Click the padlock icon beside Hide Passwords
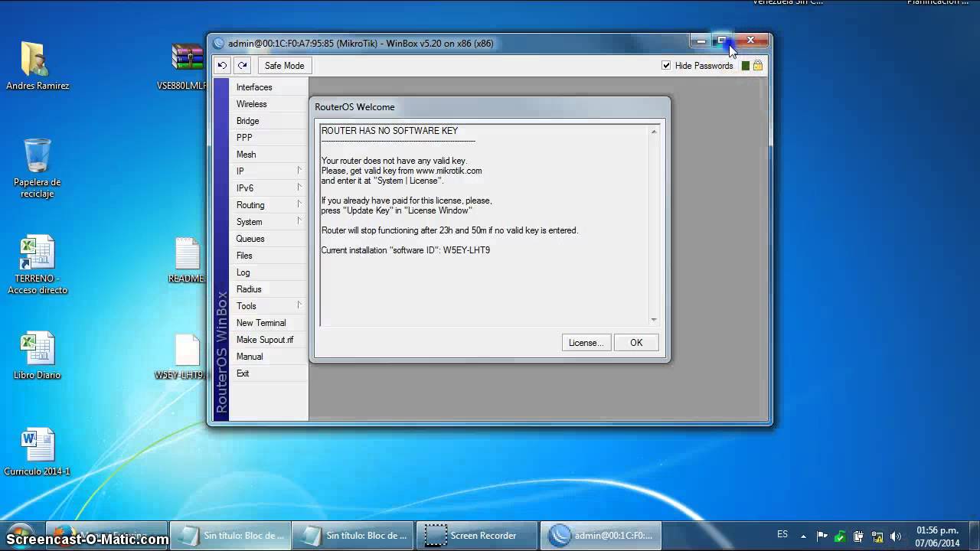Image resolution: width=980 pixels, height=551 pixels. pos(758,66)
